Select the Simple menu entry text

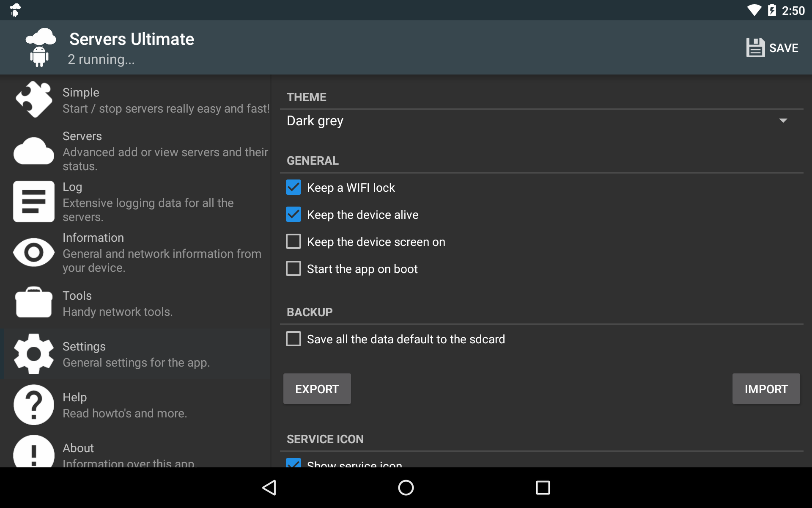click(x=81, y=92)
